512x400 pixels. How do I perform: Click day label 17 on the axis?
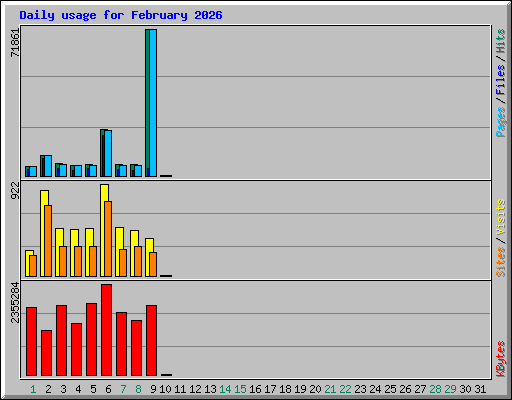click(x=270, y=389)
